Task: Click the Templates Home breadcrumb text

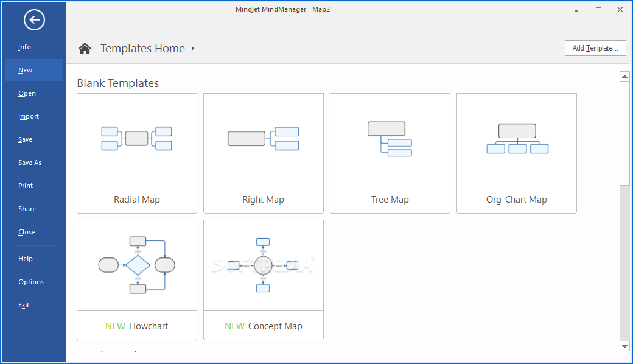Action: pos(142,49)
